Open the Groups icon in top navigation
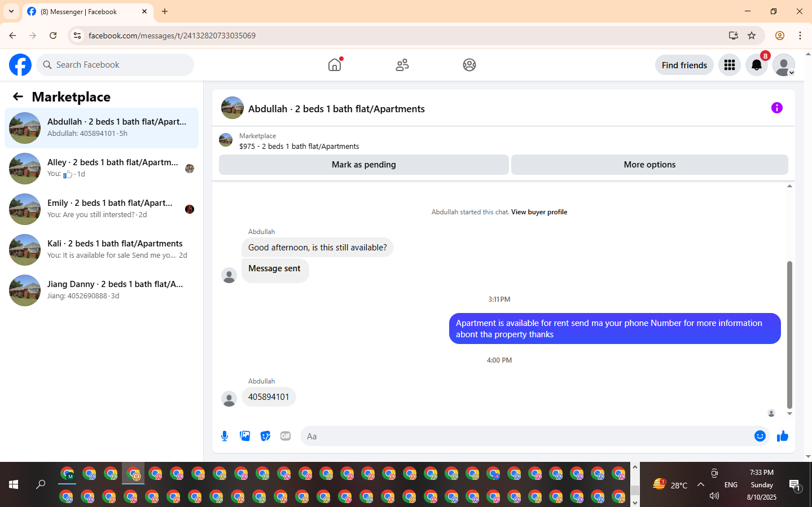This screenshot has height=507, width=812. 469,65
